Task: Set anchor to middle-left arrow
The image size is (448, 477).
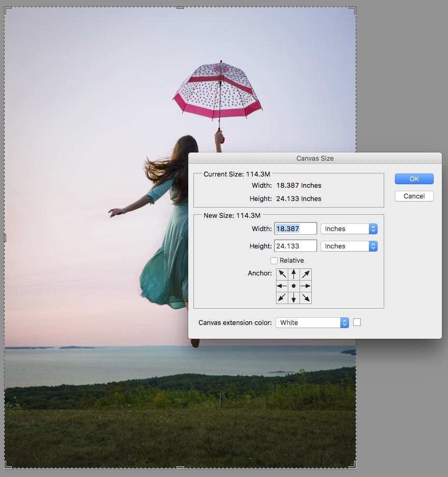Action: coord(282,286)
